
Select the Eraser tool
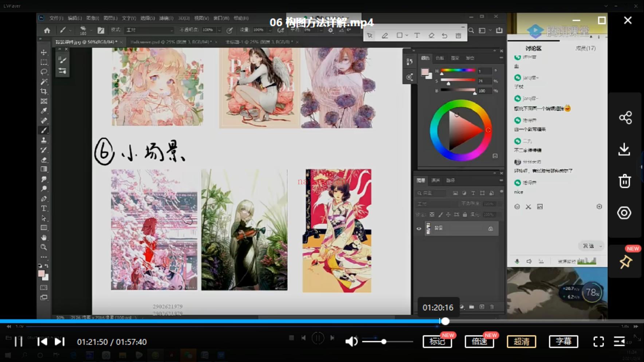click(x=44, y=160)
